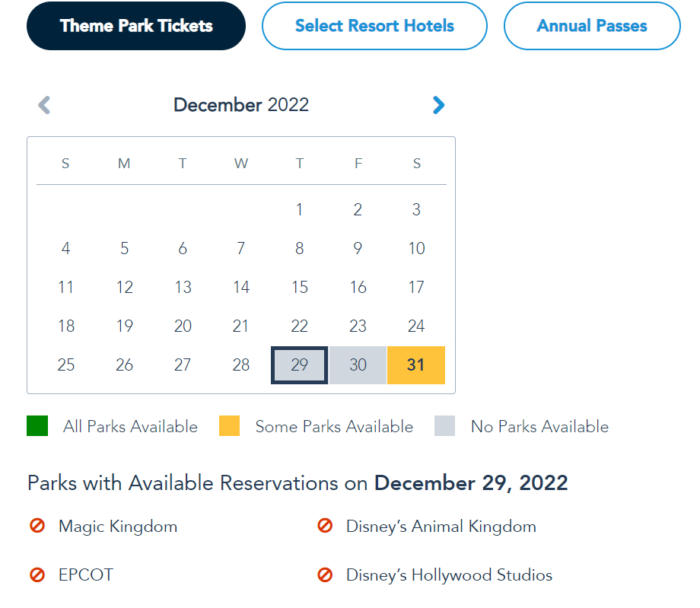700x608 pixels.
Task: Select the Theme Park Tickets tab
Action: (x=136, y=26)
